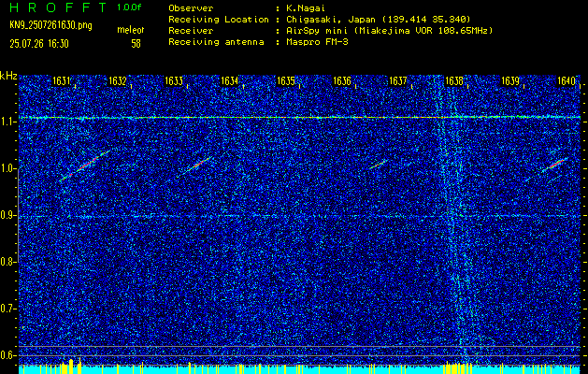Select the filename KN9_2507261630.png
This screenshot has width=588, height=374.
click(50, 25)
